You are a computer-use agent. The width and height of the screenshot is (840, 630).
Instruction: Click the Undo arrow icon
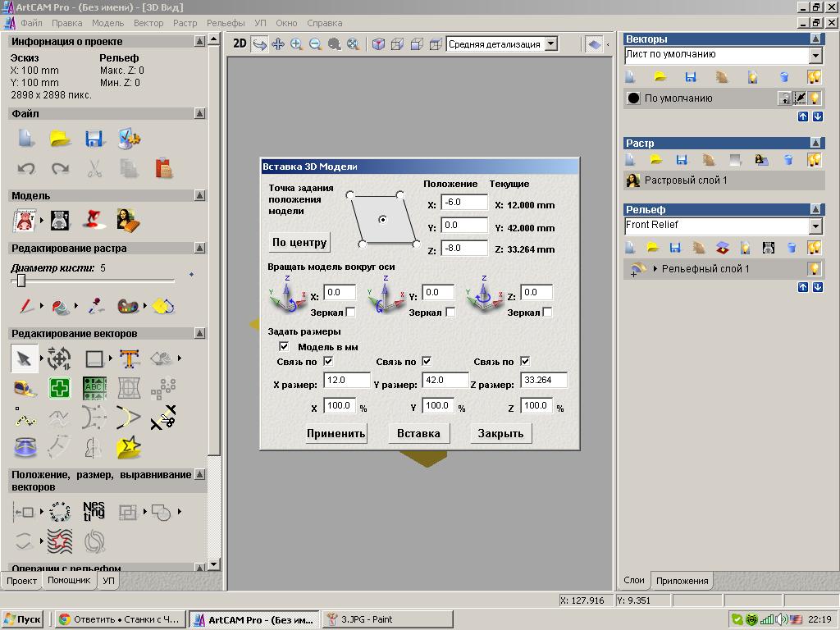point(26,169)
